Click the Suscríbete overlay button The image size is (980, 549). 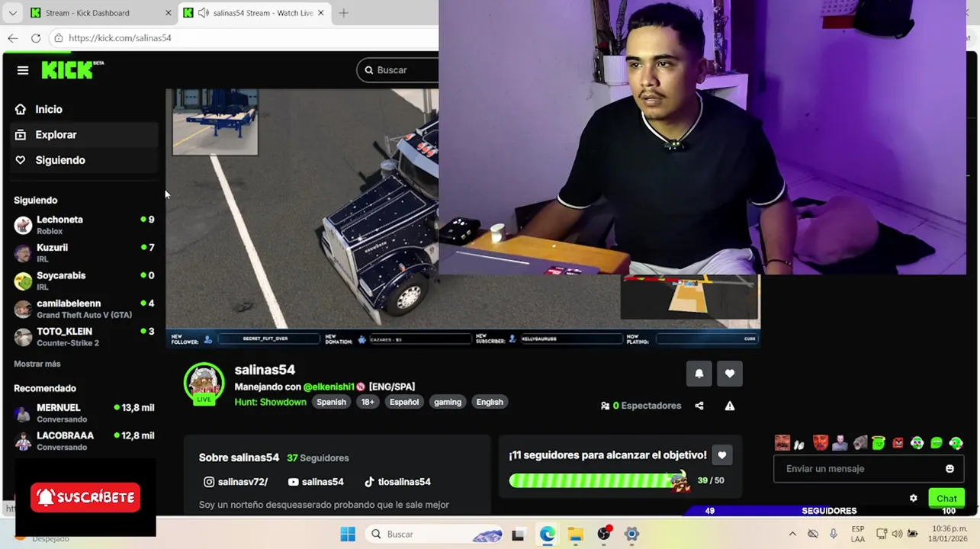(85, 497)
